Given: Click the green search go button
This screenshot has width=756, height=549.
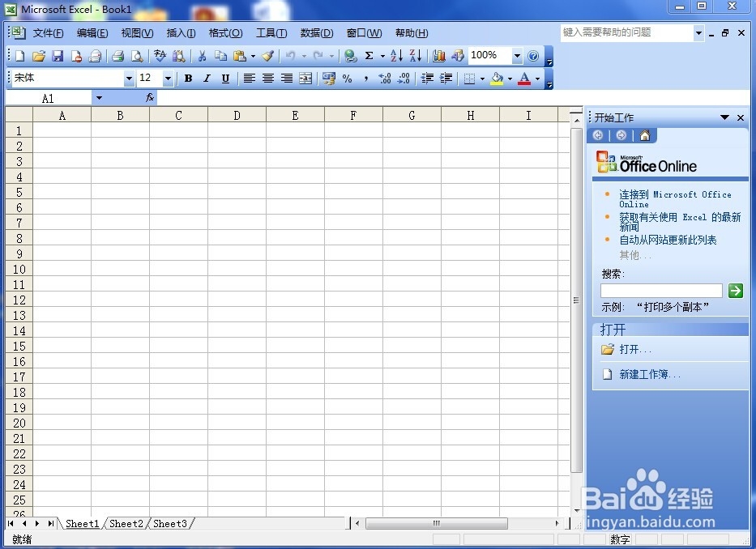Looking at the screenshot, I should coord(735,290).
